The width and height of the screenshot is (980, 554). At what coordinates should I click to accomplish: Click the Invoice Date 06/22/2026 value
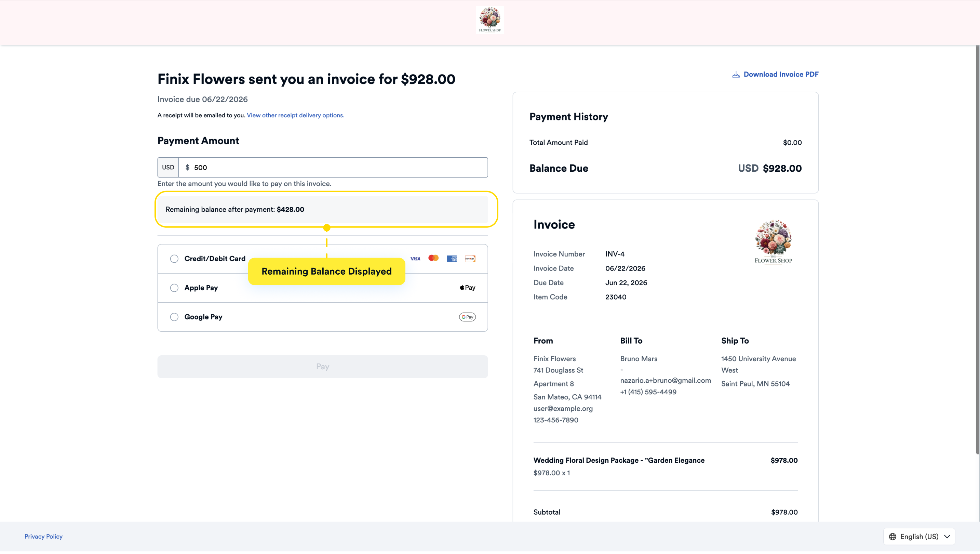click(x=625, y=269)
